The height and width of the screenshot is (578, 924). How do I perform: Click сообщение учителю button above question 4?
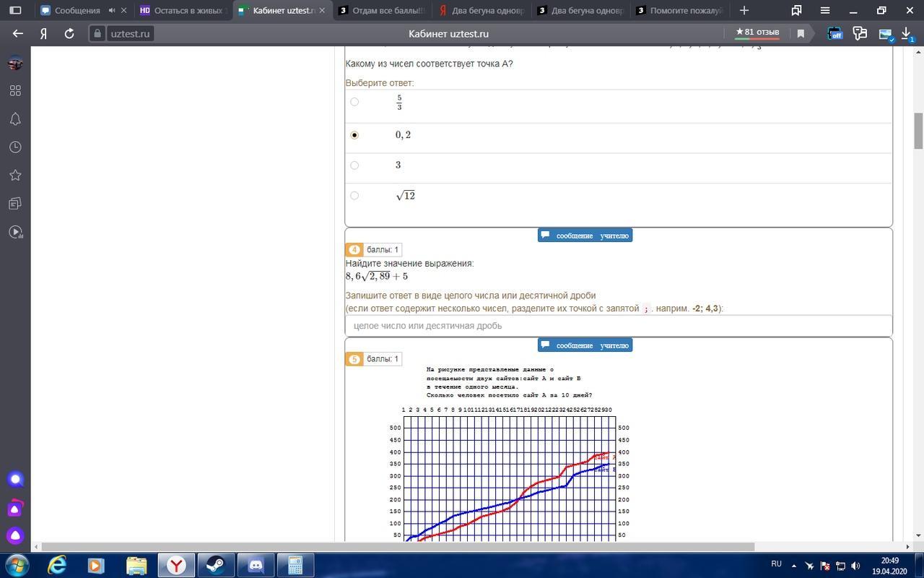point(585,236)
